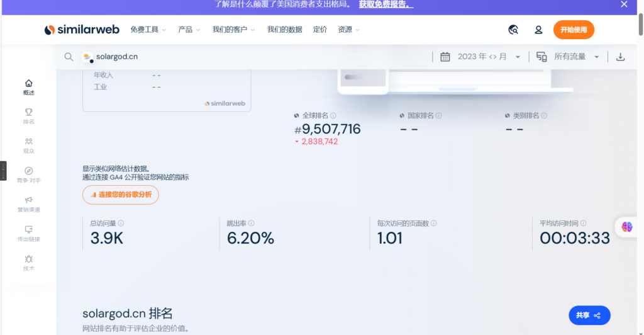Expand 免费工具 menu
The width and height of the screenshot is (644, 335).
coord(148,30)
